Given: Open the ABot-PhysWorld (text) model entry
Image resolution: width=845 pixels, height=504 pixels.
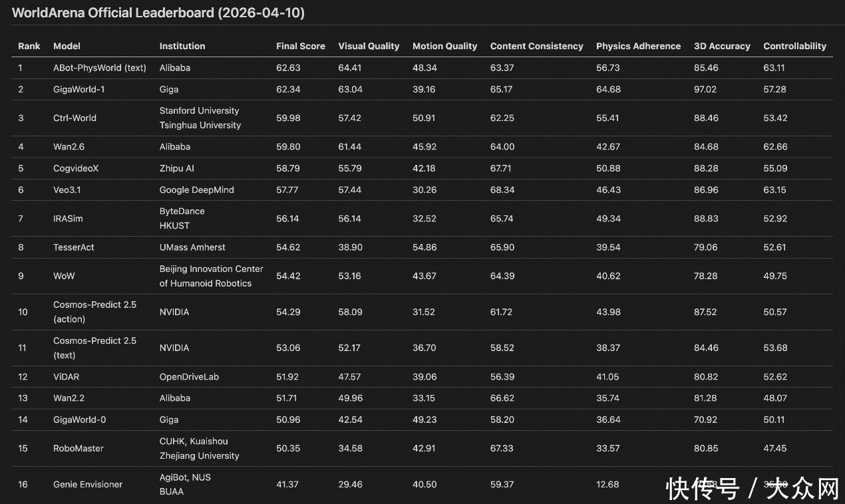Looking at the screenshot, I should point(100,68).
